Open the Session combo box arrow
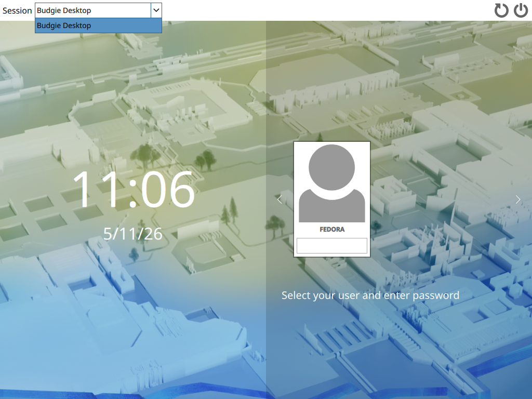Viewport: 532px width, 399px height. (x=156, y=10)
